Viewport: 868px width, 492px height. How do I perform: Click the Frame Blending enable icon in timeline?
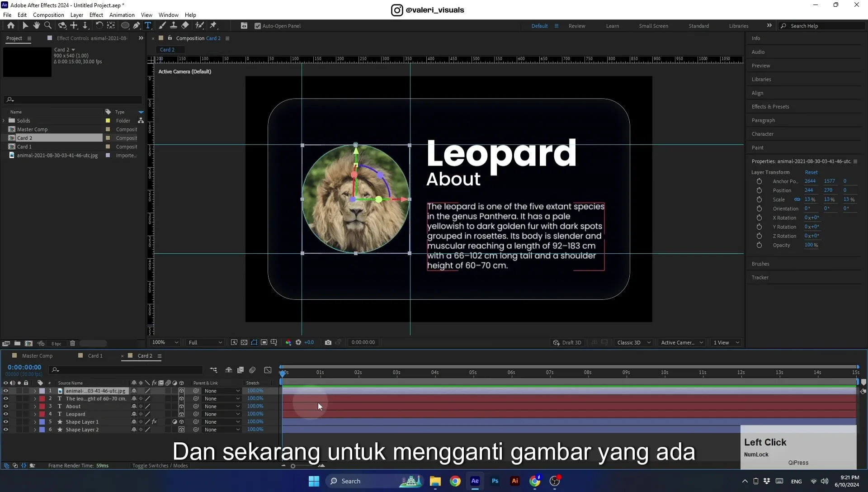pos(241,370)
